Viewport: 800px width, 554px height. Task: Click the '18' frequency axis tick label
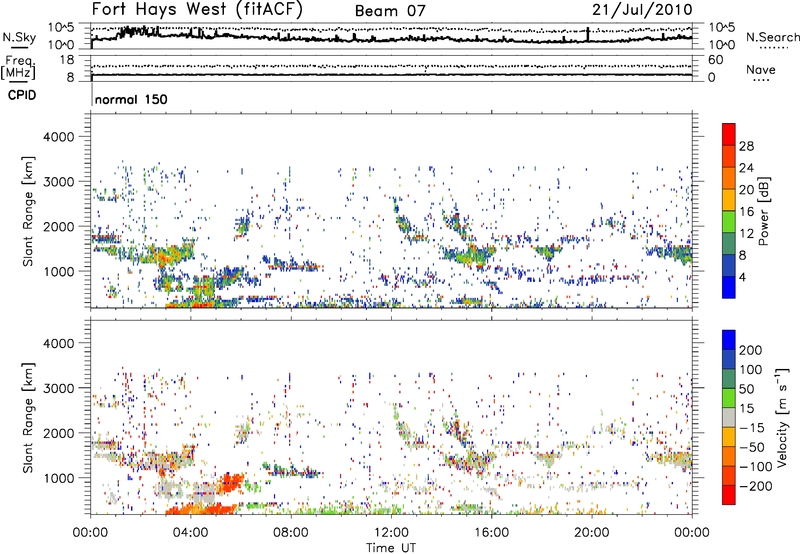pyautogui.click(x=66, y=60)
